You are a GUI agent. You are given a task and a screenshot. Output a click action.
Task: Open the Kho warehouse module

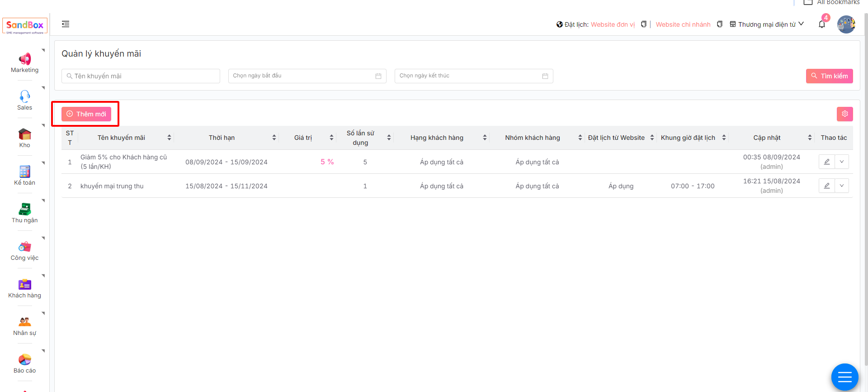coord(24,134)
